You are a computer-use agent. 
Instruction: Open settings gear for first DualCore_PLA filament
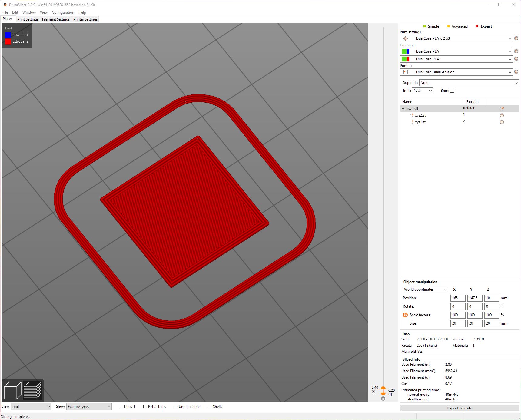(x=516, y=51)
